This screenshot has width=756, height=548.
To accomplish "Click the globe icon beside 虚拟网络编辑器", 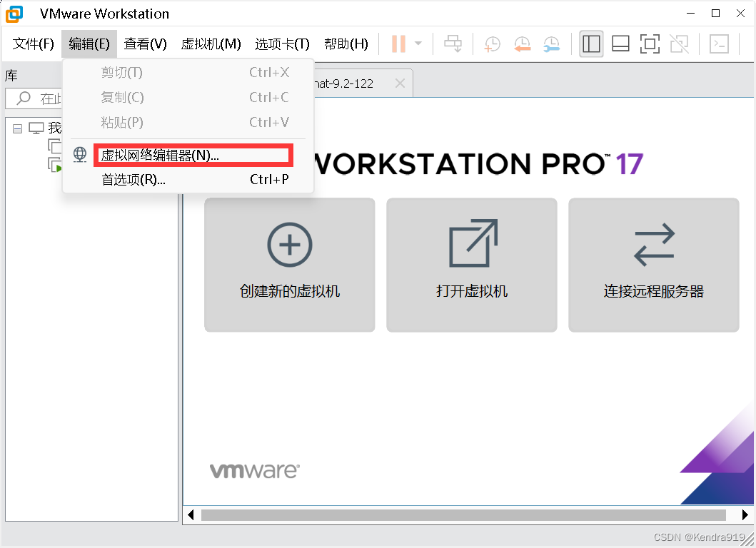I will click(x=80, y=154).
